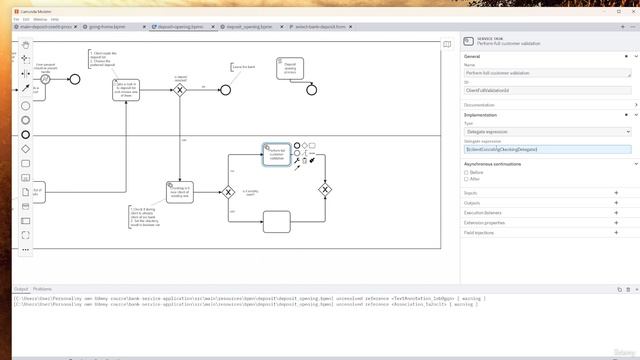Switch to the going-home.bpmn tab
The width and height of the screenshot is (640, 360).
pos(107,27)
